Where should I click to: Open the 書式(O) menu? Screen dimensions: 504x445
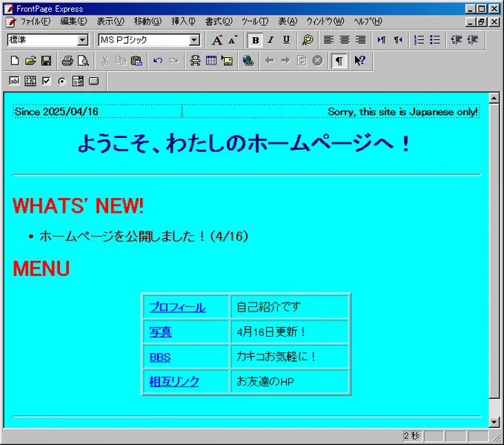click(x=219, y=22)
